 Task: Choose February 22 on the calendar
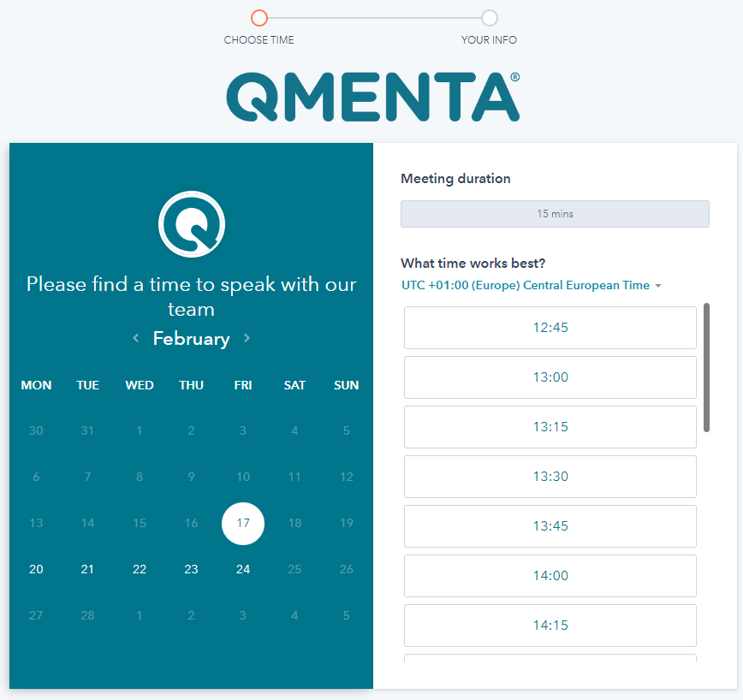140,569
